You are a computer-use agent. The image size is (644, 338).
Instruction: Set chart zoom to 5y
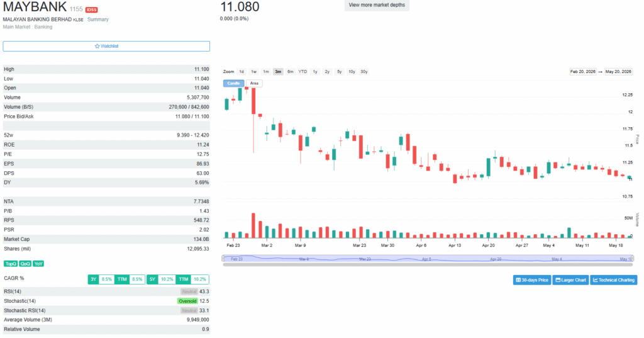click(339, 72)
